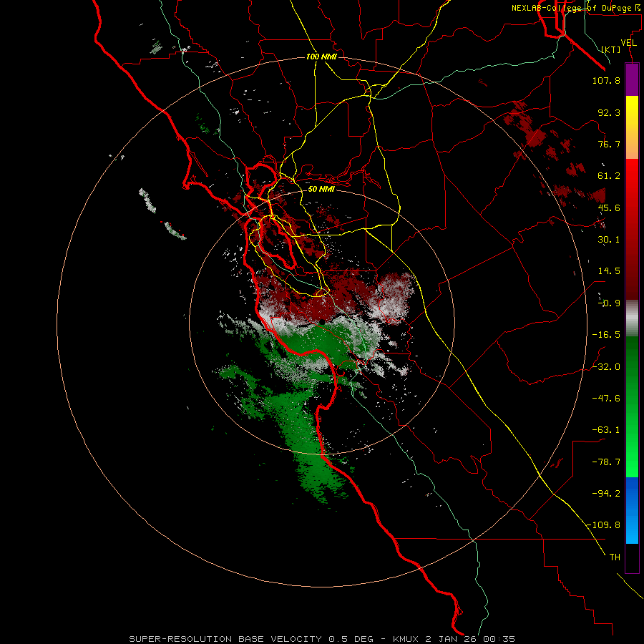Click the -94.2 value on velocity scale

[x=606, y=493]
